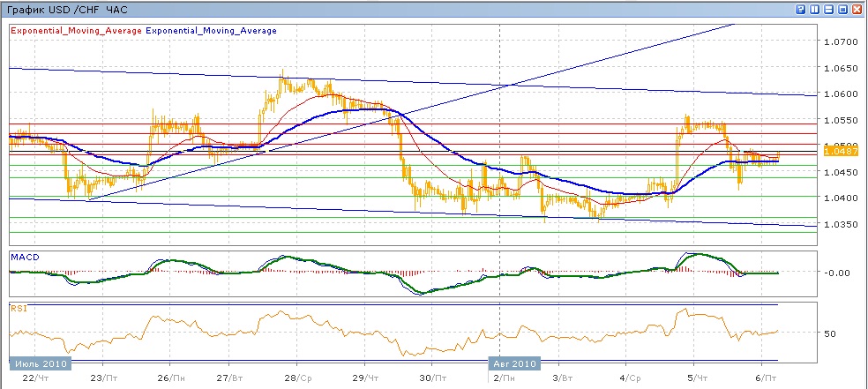Select the Авг 2010 month marker

pyautogui.click(x=513, y=363)
